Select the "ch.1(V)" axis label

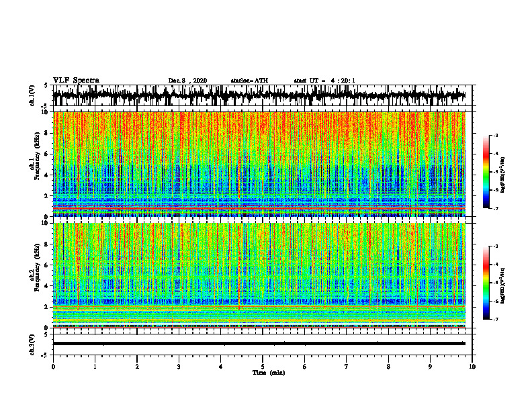(32, 95)
